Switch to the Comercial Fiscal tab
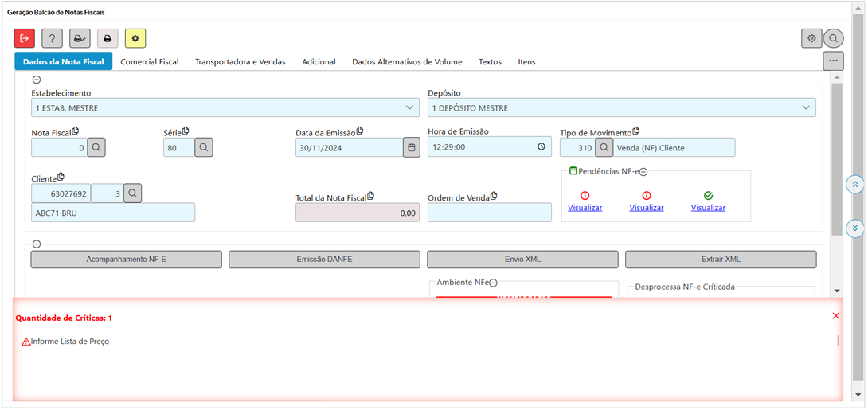The image size is (868, 410). click(x=149, y=61)
